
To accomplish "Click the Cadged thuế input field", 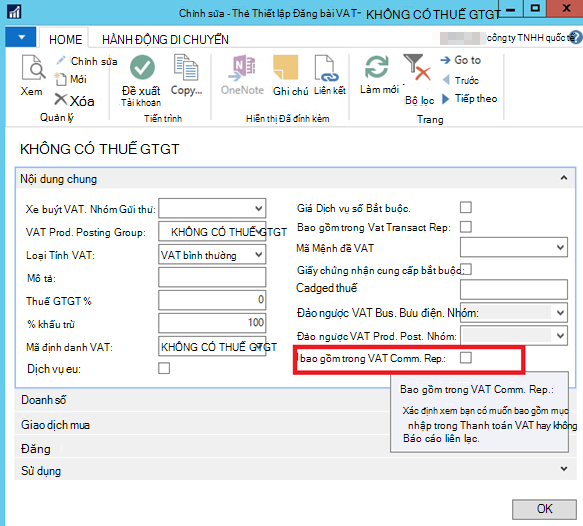I will (514, 290).
